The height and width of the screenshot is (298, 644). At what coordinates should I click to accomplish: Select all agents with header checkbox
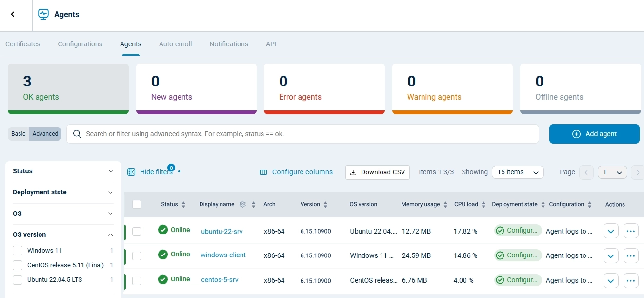pos(137,204)
